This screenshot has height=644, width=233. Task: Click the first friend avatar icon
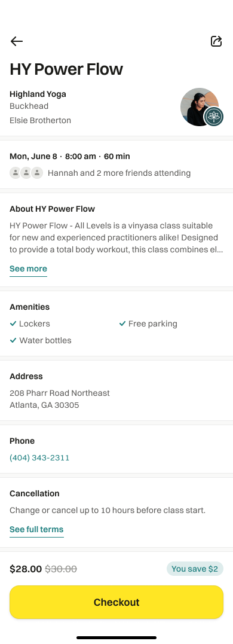pyautogui.click(x=15, y=173)
